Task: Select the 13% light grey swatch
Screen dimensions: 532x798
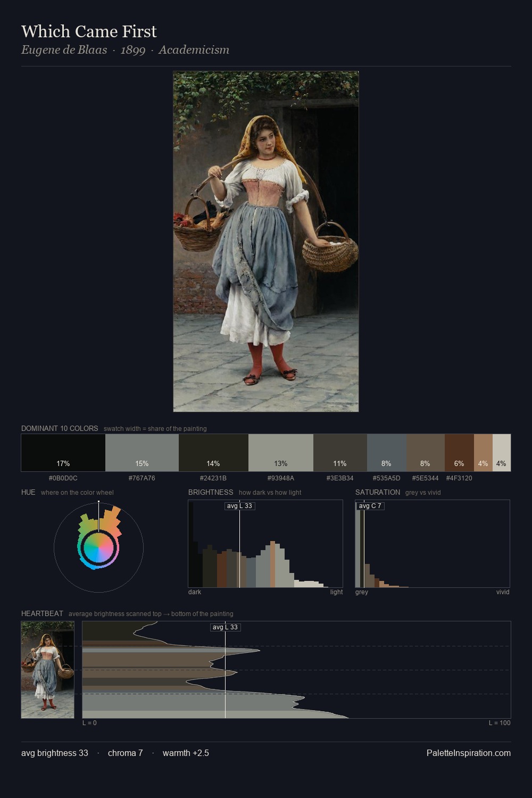Action: pos(281,453)
